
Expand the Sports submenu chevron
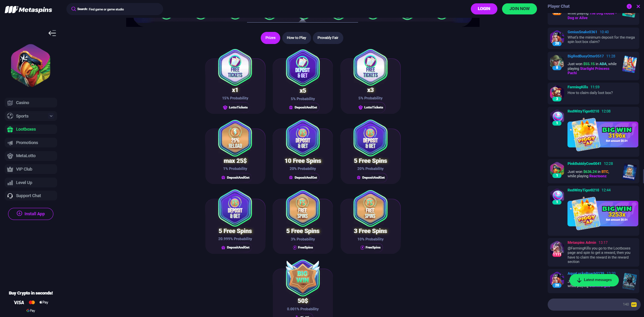pos(51,116)
